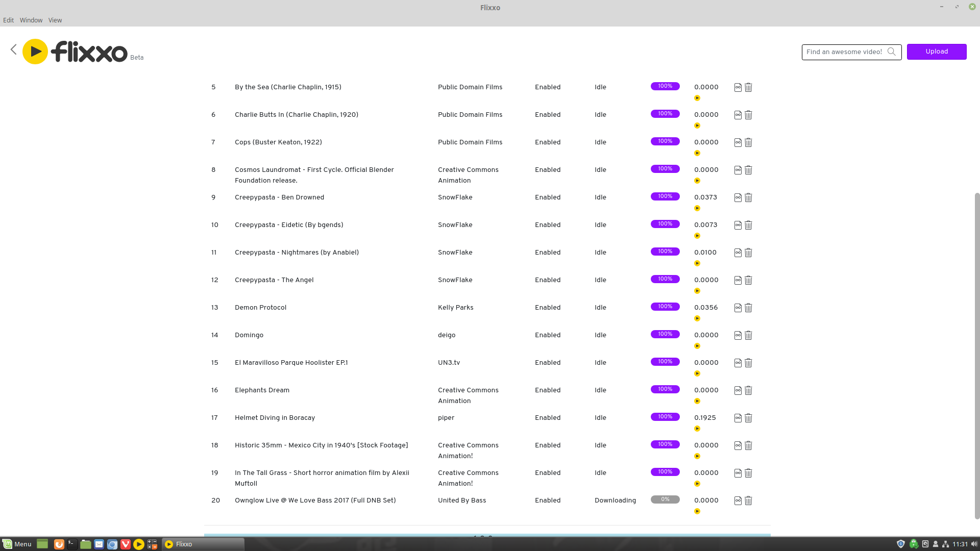This screenshot has width=980, height=551.
Task: Click the Enabled text in Demon Protocol row
Action: [548, 308]
